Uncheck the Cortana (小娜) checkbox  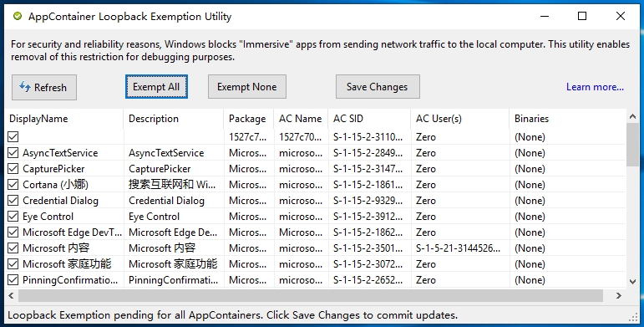point(13,185)
